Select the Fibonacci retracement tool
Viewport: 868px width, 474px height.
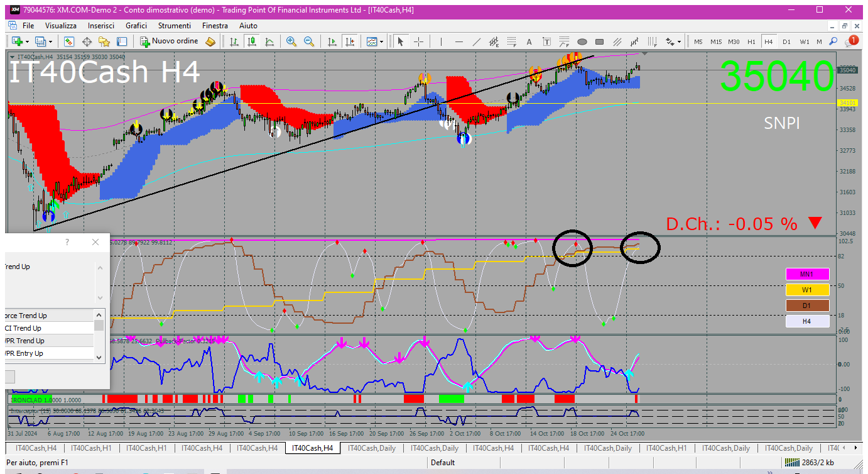tap(512, 41)
